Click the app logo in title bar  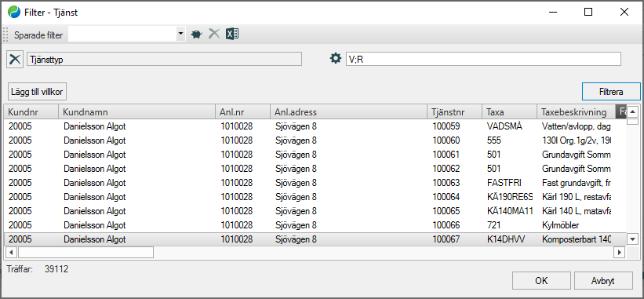(14, 13)
